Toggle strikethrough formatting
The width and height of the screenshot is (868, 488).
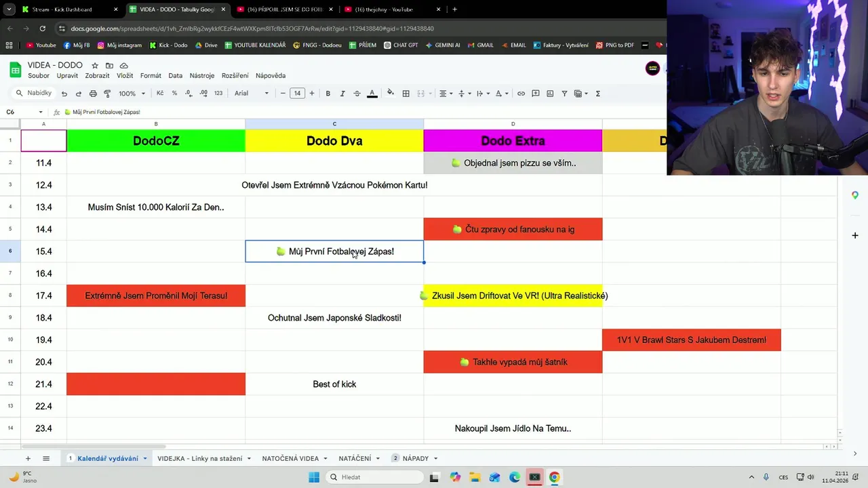tap(357, 94)
